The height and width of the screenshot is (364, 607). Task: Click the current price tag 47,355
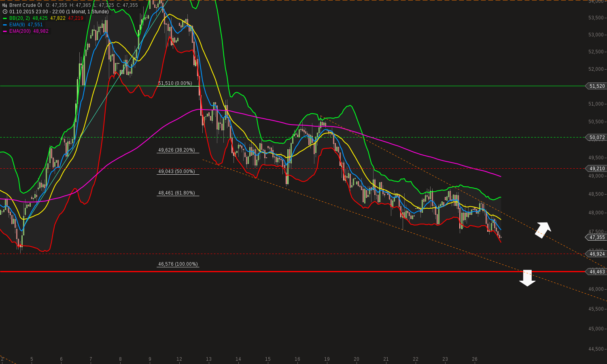point(597,237)
